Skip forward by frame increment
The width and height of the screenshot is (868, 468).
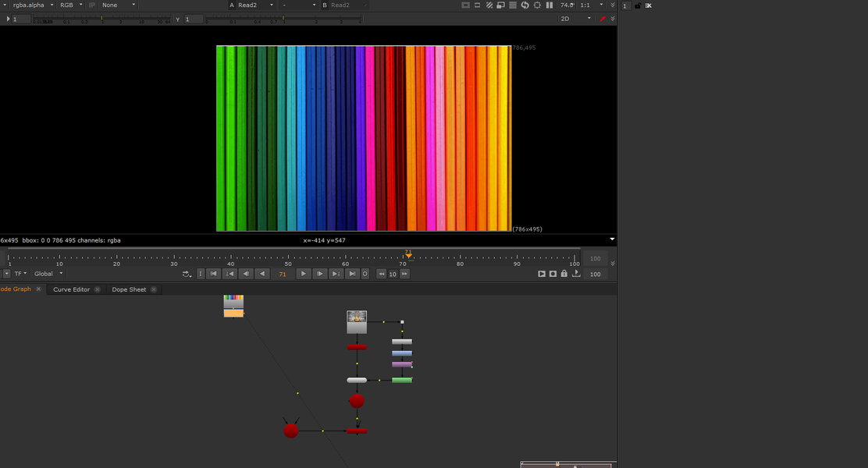[404, 274]
